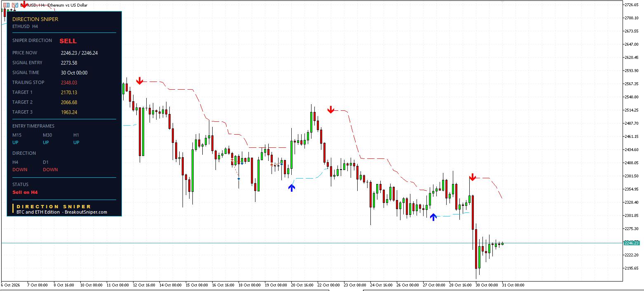Image resolution: width=644 pixels, height=291 pixels.
Task: Select the red sell arrow near 22 Oct
Action: point(330,109)
